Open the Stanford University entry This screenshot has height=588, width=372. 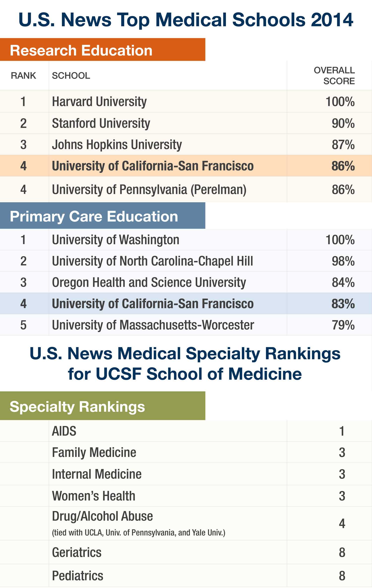coord(101,123)
